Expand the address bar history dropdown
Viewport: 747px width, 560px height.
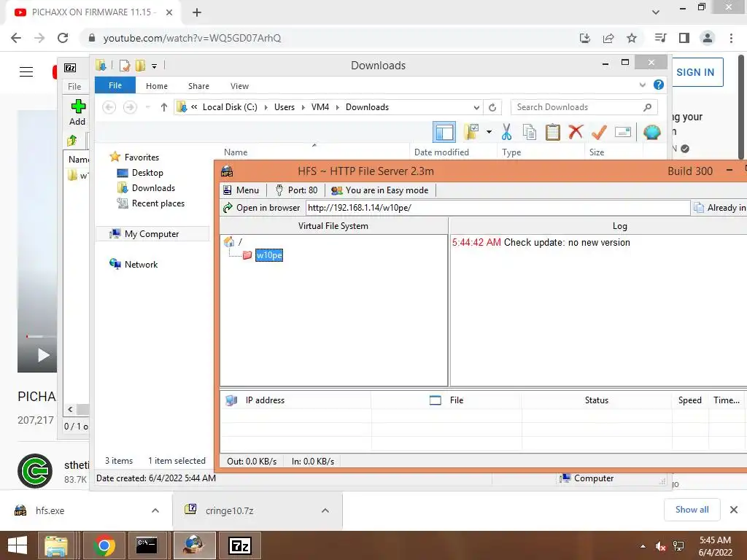(x=476, y=107)
